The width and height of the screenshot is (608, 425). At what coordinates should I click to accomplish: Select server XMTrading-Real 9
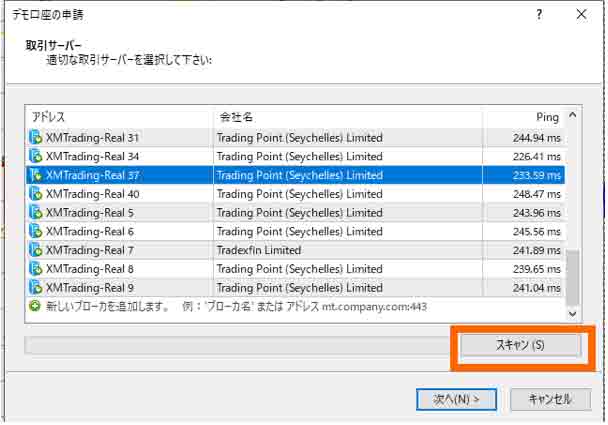coord(90,288)
